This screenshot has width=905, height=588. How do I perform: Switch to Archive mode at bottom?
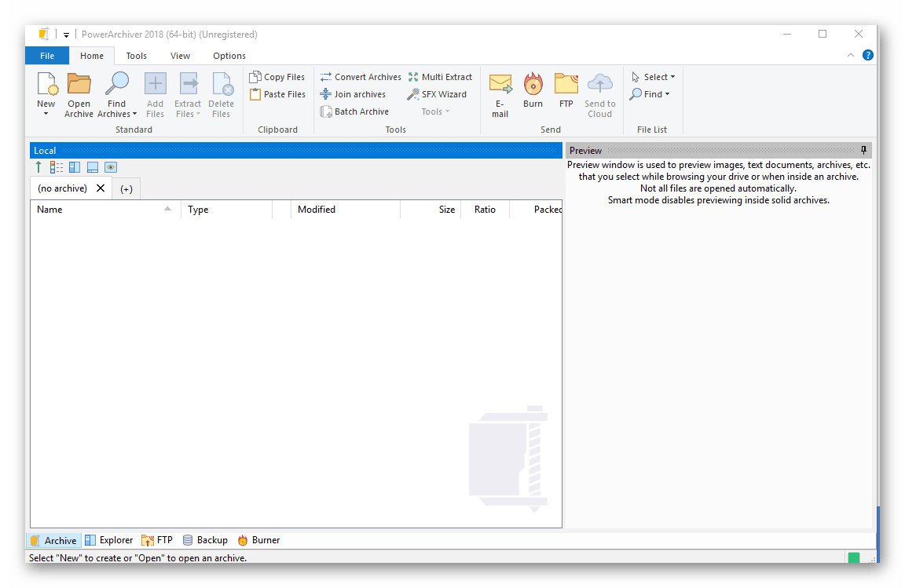click(x=53, y=540)
